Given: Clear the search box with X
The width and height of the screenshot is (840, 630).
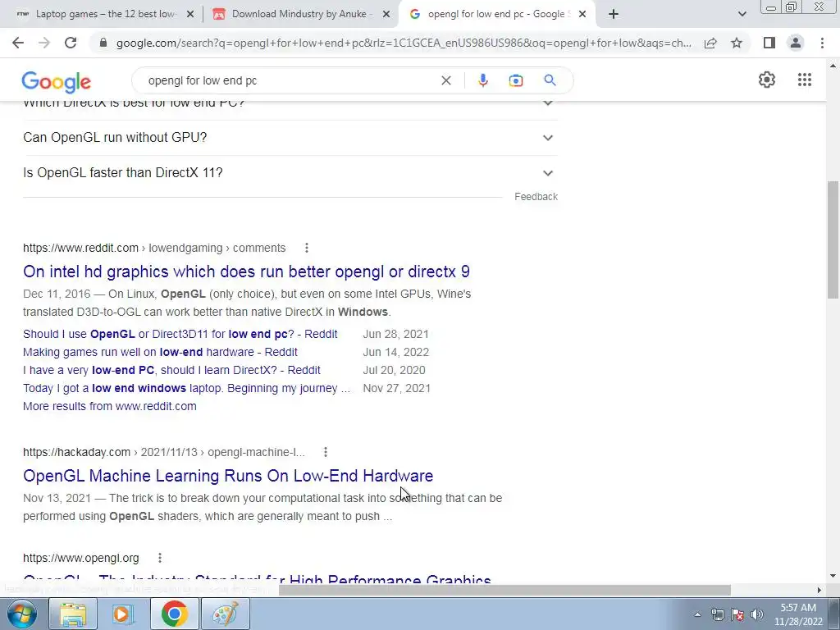Looking at the screenshot, I should tap(445, 80).
